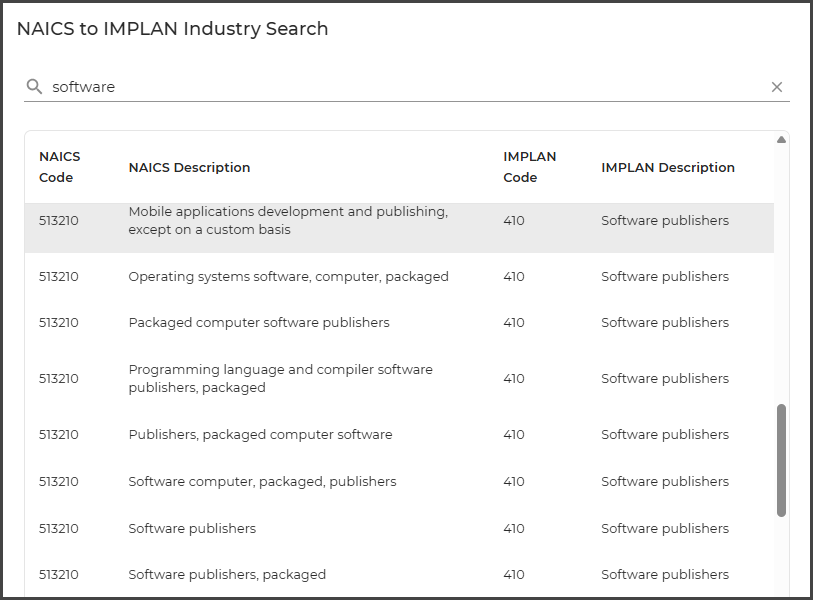Click into the 'software' search input field
This screenshot has width=813, height=600.
407,87
